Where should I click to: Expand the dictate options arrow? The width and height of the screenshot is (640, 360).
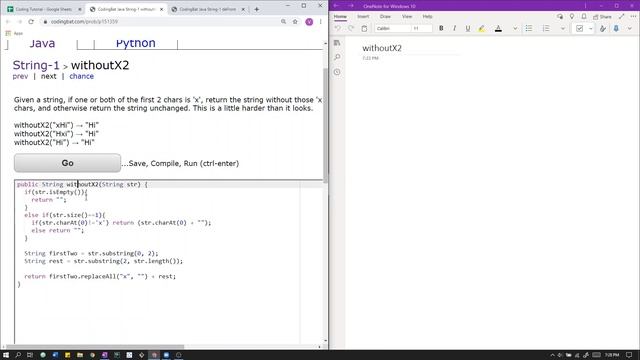tap(630, 29)
